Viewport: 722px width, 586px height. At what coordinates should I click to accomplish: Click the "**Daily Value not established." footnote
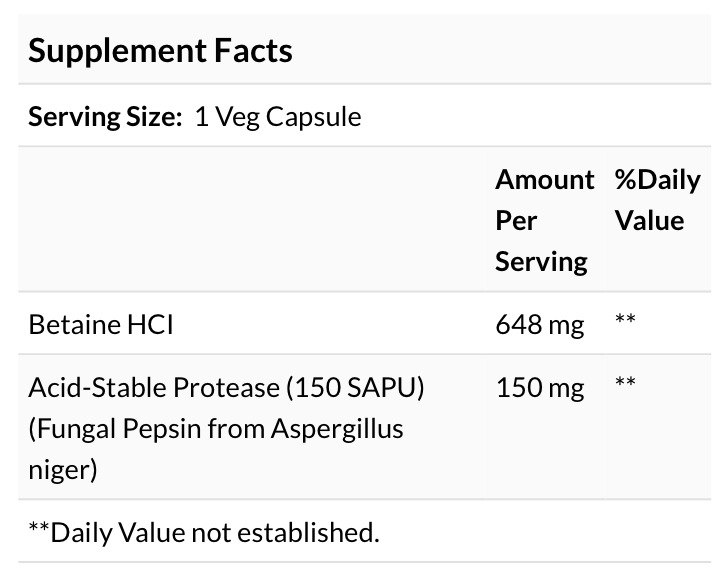click(x=204, y=531)
